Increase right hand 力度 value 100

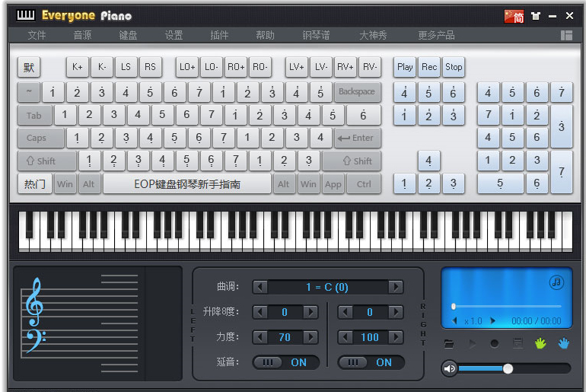coord(396,337)
